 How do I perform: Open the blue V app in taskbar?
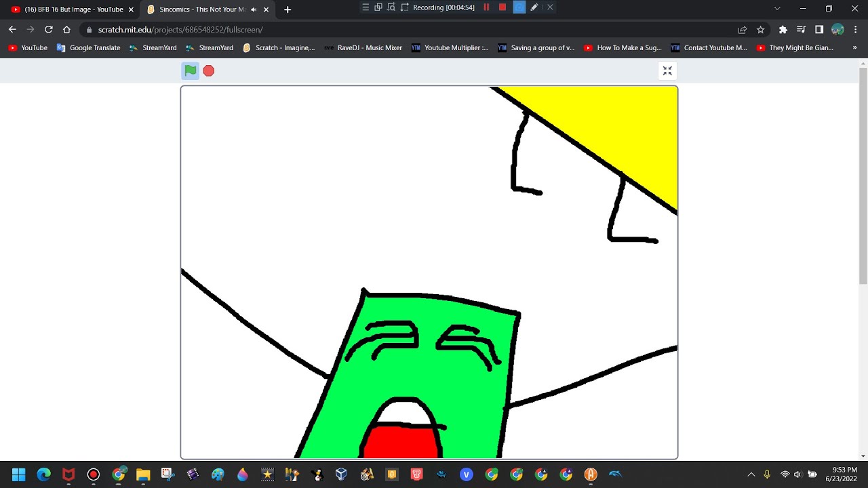coord(466,474)
